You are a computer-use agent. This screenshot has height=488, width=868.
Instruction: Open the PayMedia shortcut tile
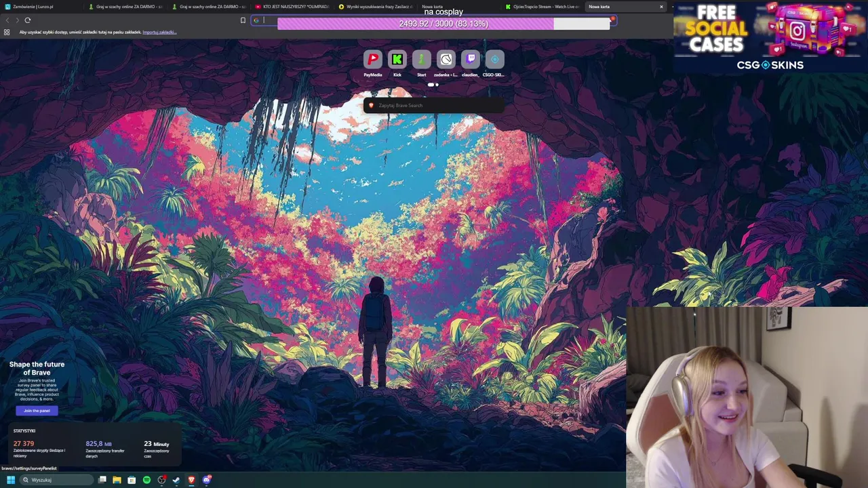click(373, 60)
